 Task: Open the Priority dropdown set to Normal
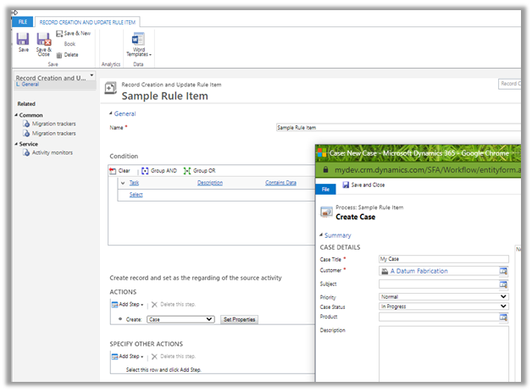pos(443,297)
